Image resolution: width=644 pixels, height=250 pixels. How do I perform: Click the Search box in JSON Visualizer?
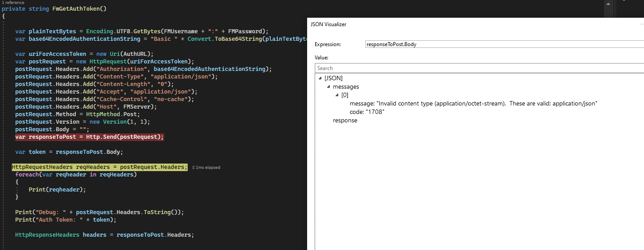479,68
